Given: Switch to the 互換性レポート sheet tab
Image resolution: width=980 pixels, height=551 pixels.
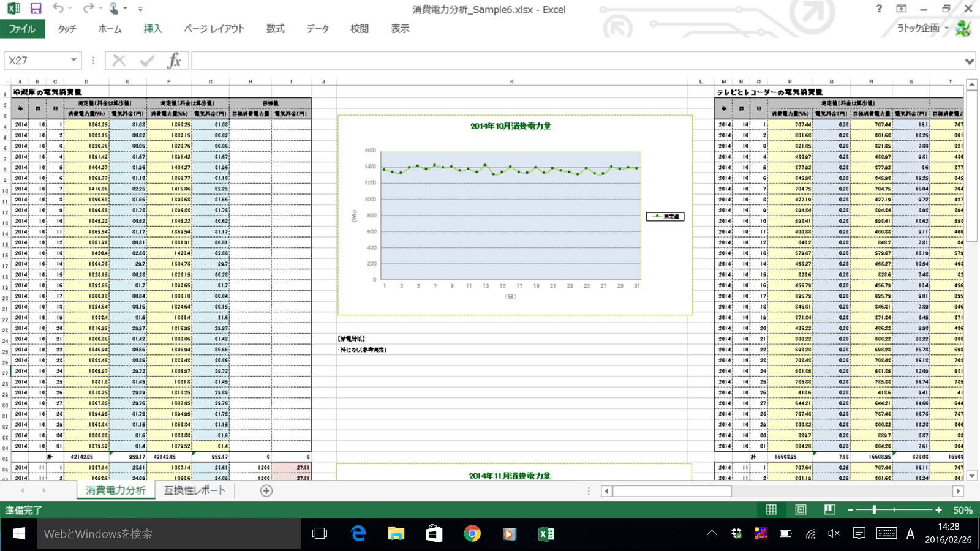Looking at the screenshot, I should coord(195,490).
